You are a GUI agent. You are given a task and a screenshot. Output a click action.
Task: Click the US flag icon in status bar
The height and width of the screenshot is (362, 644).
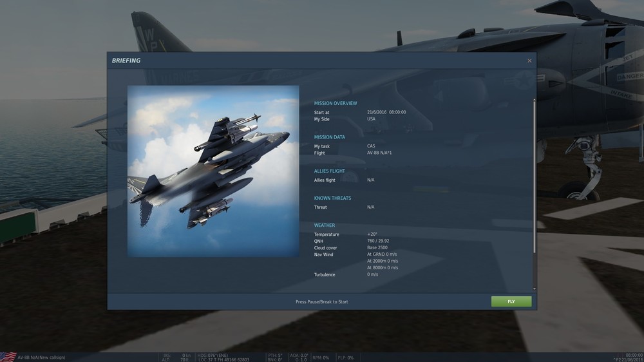8,357
